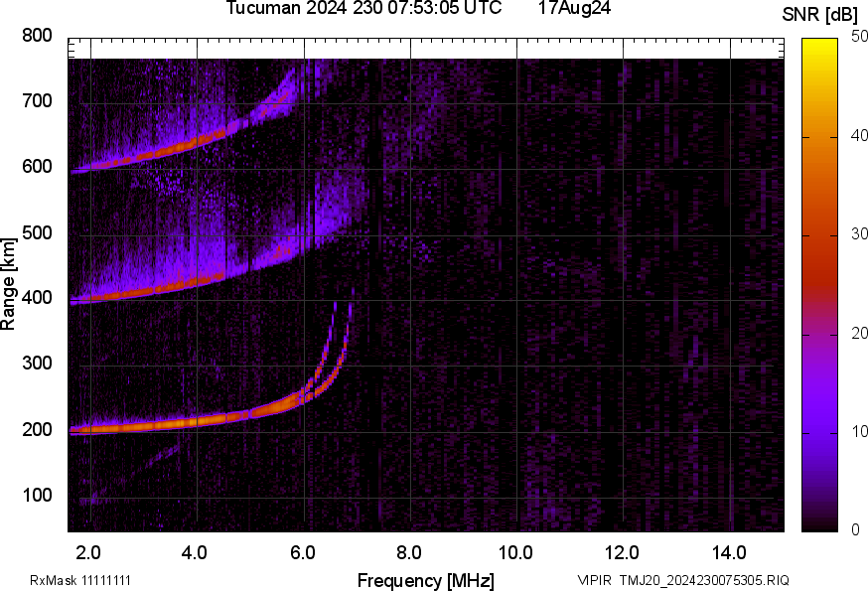Click the 100 range tick label
Screen dimensions: 868x591
coord(37,496)
